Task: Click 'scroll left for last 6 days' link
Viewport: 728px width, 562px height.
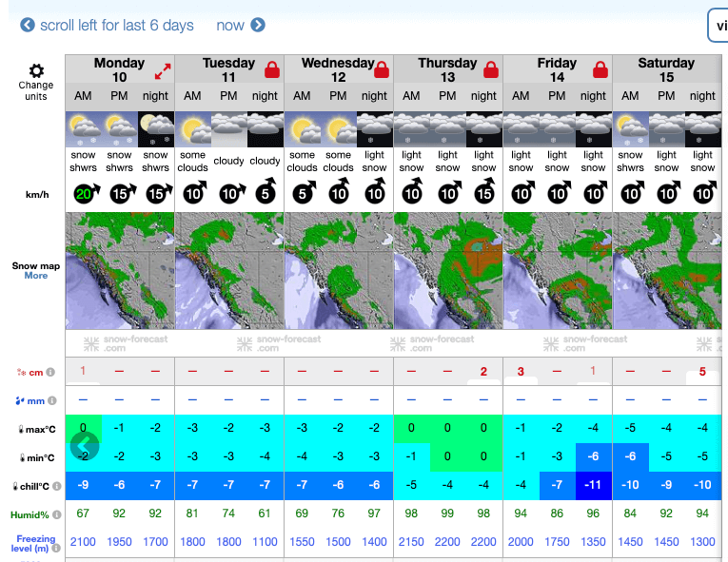Action: (x=116, y=26)
